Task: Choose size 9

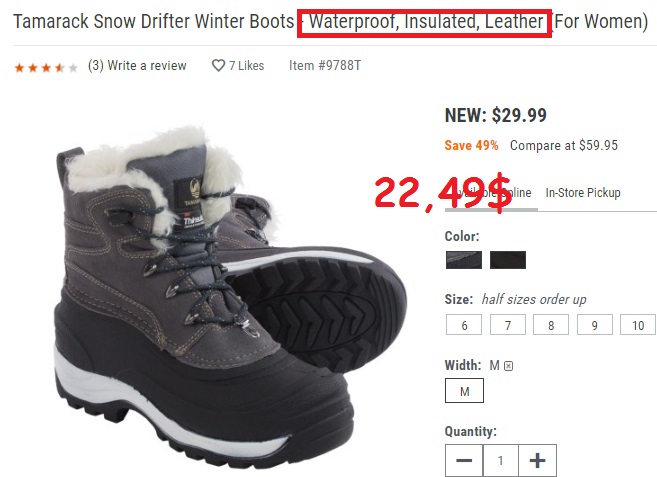Action: pos(595,325)
